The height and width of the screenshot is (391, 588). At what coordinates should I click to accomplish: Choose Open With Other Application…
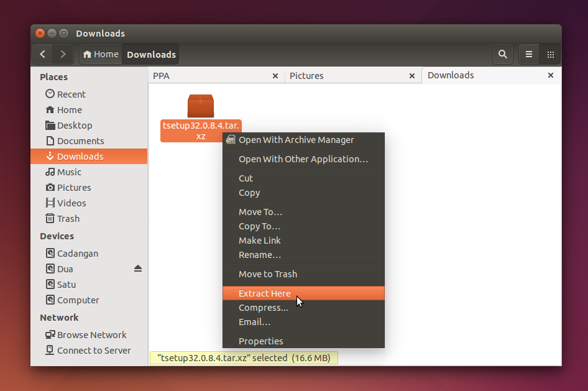(303, 159)
